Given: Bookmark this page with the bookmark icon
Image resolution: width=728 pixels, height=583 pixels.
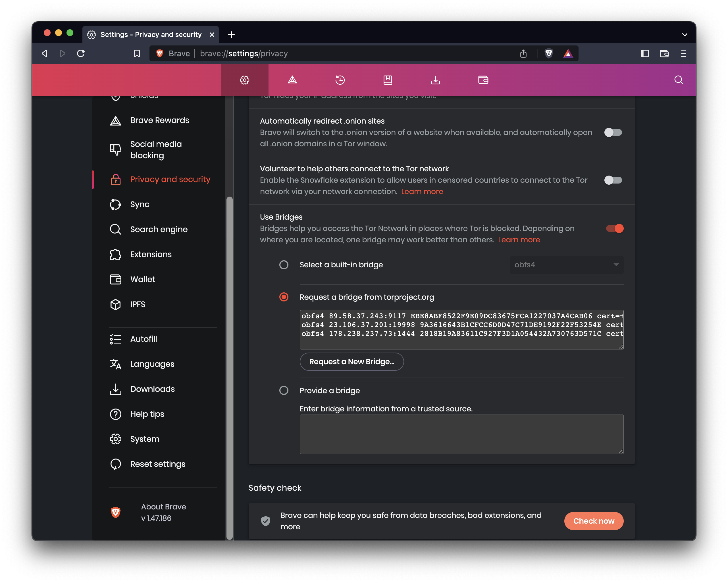Looking at the screenshot, I should (x=137, y=53).
